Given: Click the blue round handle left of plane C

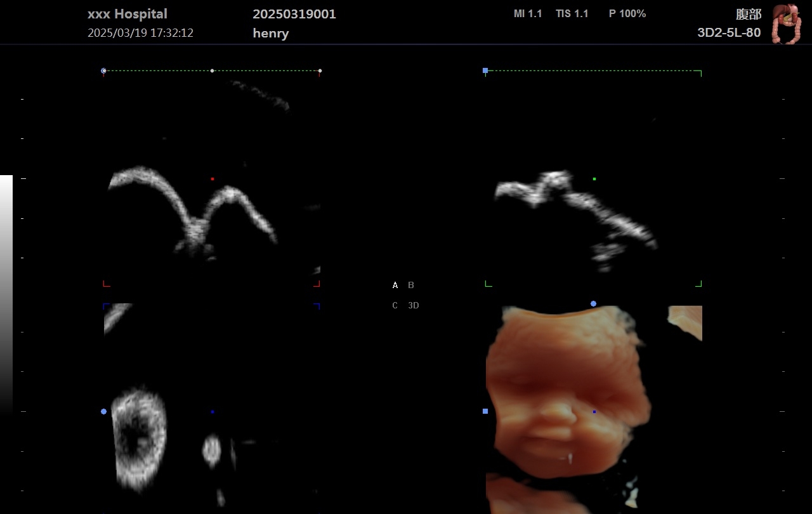Looking at the screenshot, I should click(103, 412).
